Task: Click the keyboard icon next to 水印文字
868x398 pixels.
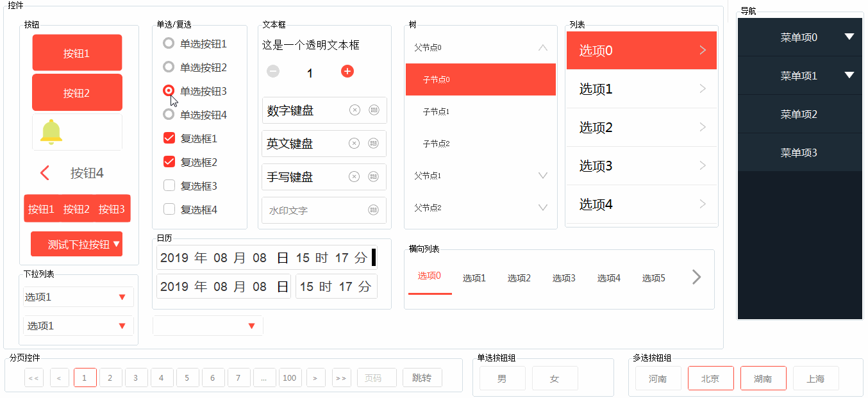Action: click(374, 210)
